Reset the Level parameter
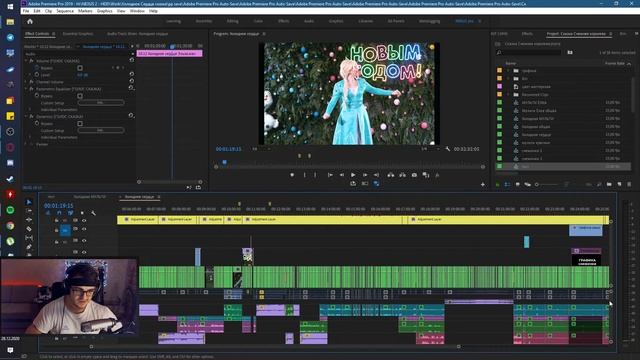Viewport: 640px width, 360px height. [x=131, y=74]
